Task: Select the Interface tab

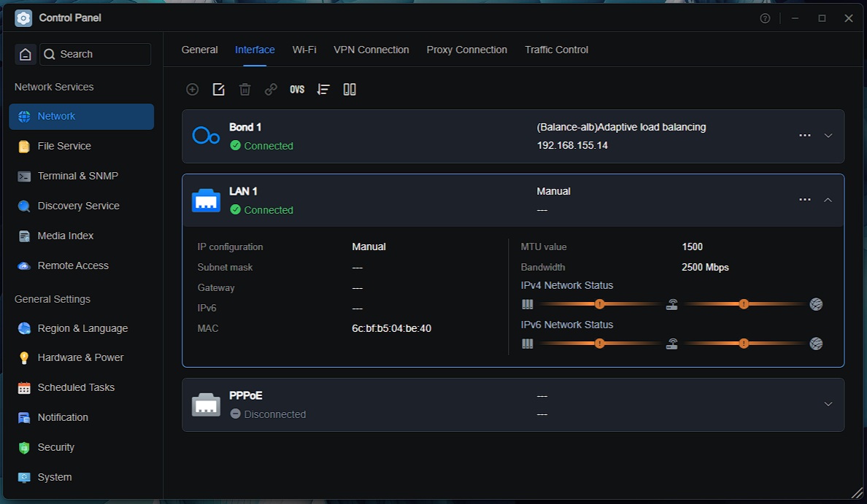Action: coord(255,50)
